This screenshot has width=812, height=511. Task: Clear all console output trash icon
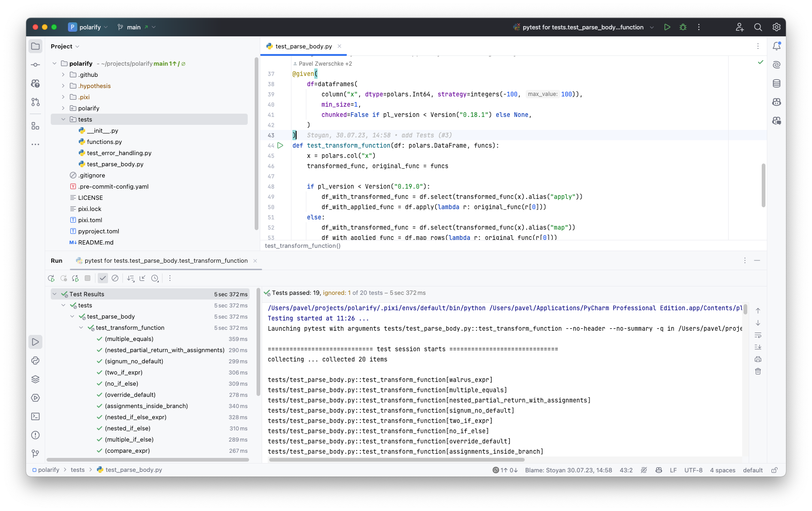coord(758,371)
